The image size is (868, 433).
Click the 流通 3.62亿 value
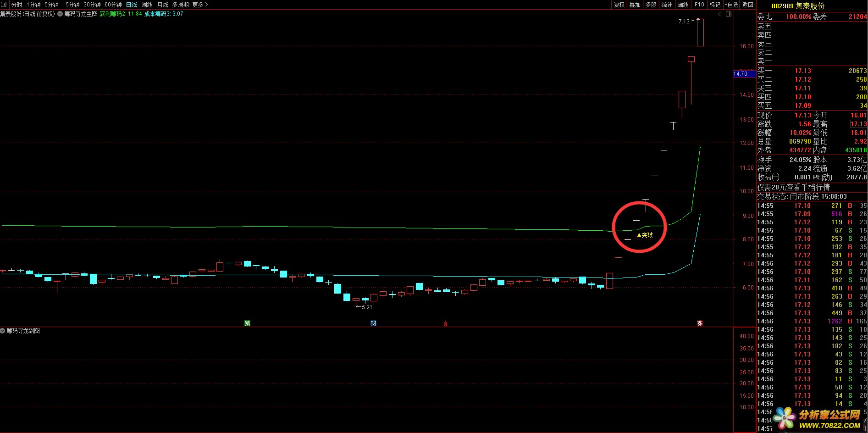(x=857, y=168)
